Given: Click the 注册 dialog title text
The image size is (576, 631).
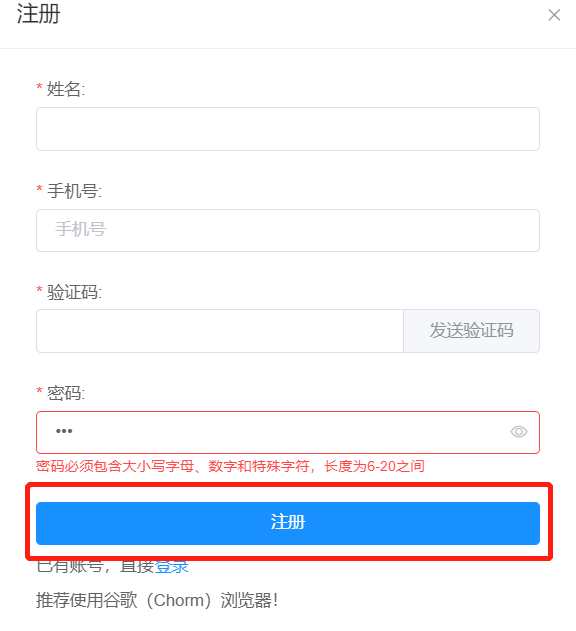Looking at the screenshot, I should coord(38,14).
